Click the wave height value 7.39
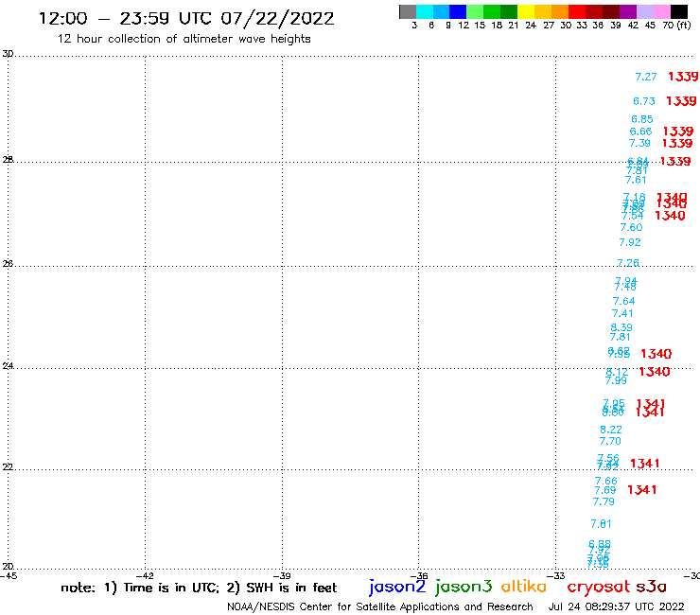The image size is (700, 615). coord(639,143)
